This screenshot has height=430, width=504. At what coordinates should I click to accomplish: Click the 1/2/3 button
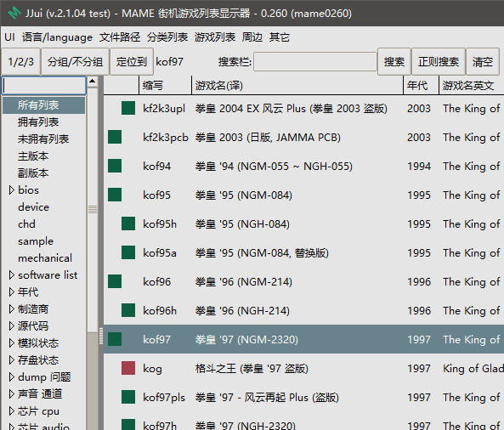[x=21, y=62]
